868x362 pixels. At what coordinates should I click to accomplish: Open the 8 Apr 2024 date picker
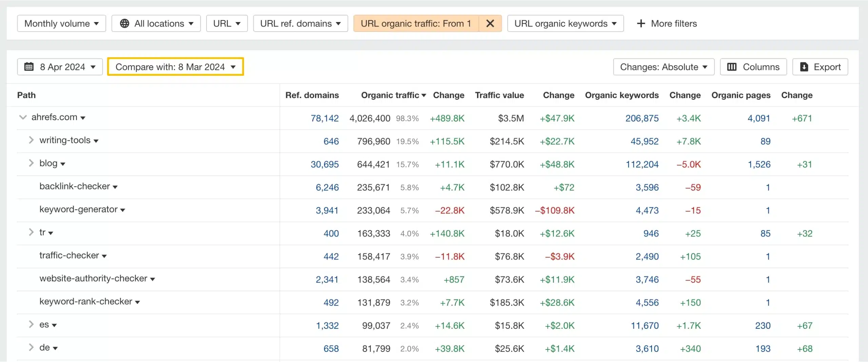click(60, 67)
